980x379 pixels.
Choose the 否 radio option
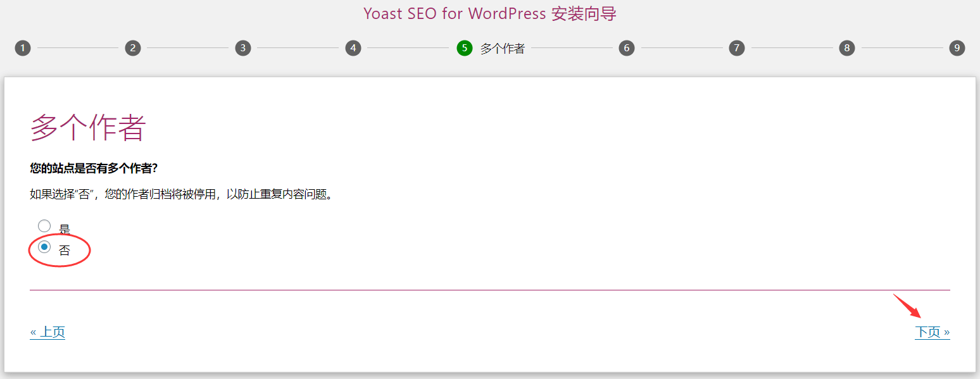[x=44, y=247]
